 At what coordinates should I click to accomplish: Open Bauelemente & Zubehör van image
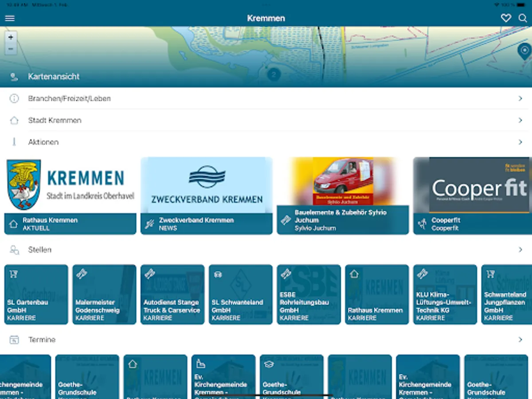coord(343,181)
